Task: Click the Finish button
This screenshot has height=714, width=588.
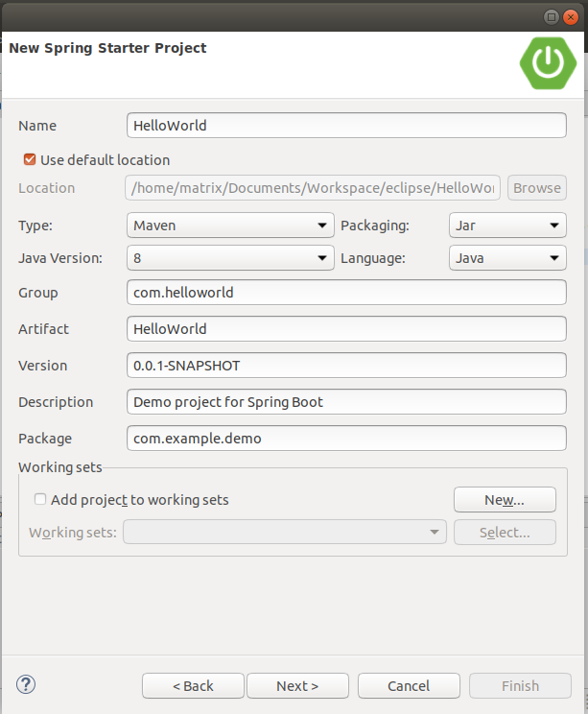Action: (520, 686)
